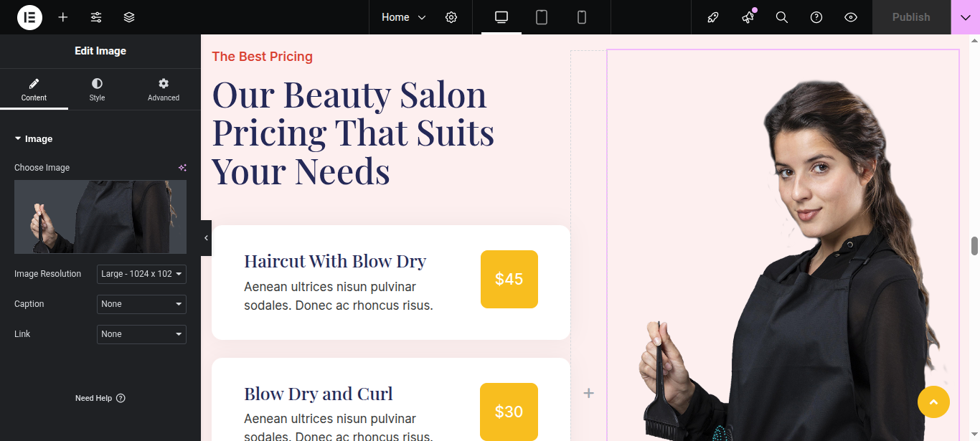Open the Link dropdown

[x=141, y=334]
